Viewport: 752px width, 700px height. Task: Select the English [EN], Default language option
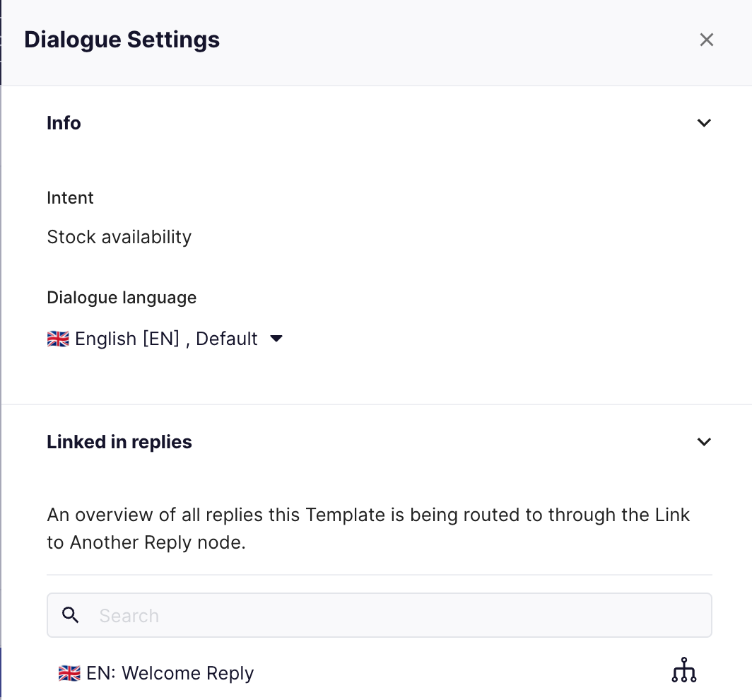pos(165,339)
